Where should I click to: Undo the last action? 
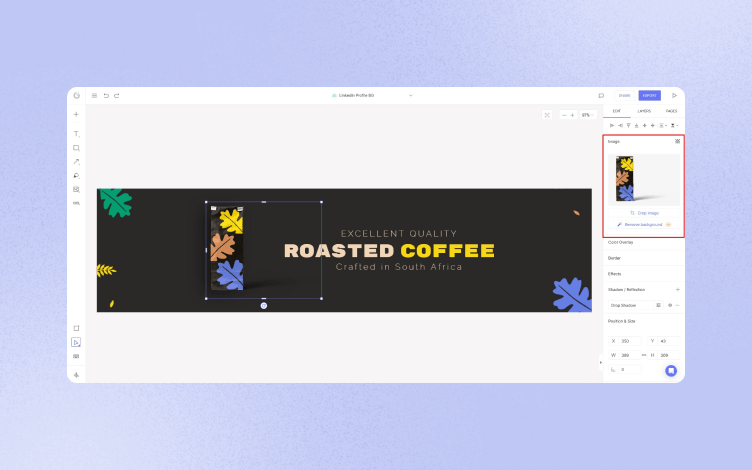106,95
